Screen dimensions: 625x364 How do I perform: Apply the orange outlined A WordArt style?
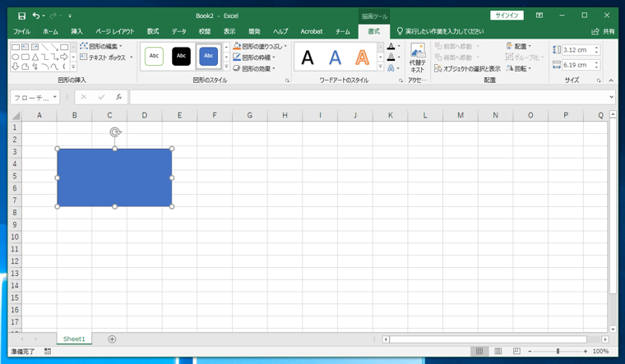pos(362,58)
